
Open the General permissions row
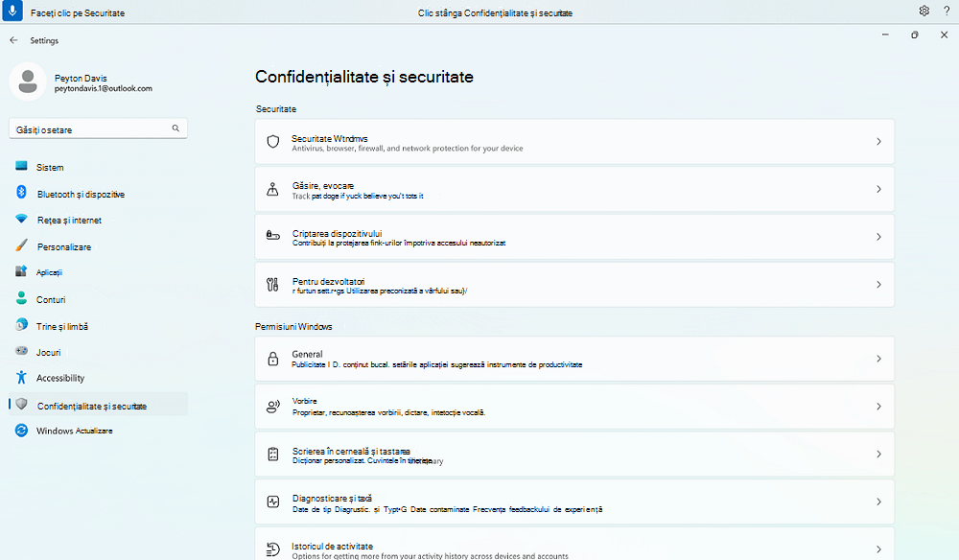574,359
